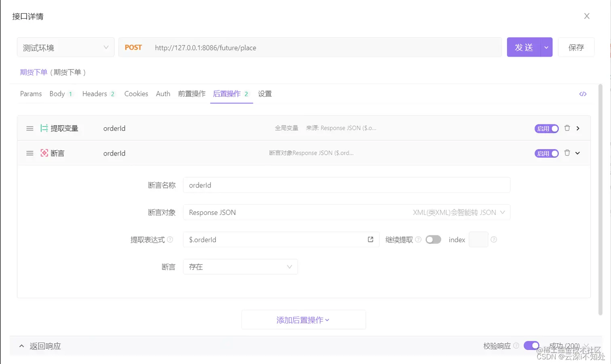611x364 pixels.
Task: Open the 断言对象 Response JSON dropdown
Action: tap(347, 213)
